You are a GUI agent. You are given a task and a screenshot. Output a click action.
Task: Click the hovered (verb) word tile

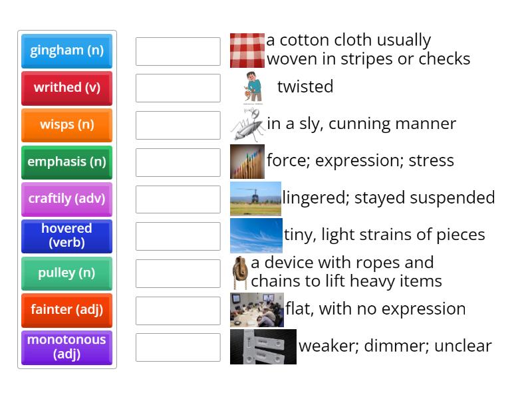(x=66, y=236)
